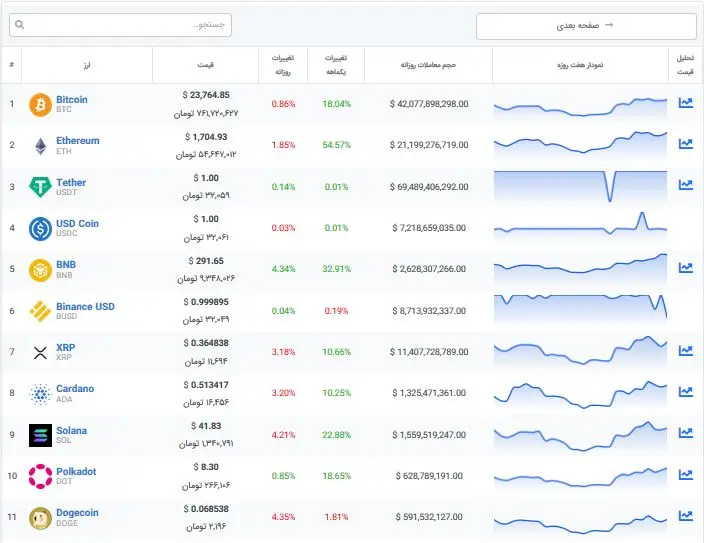Sort by the monthly change column header
The height and width of the screenshot is (543, 704).
click(336, 65)
